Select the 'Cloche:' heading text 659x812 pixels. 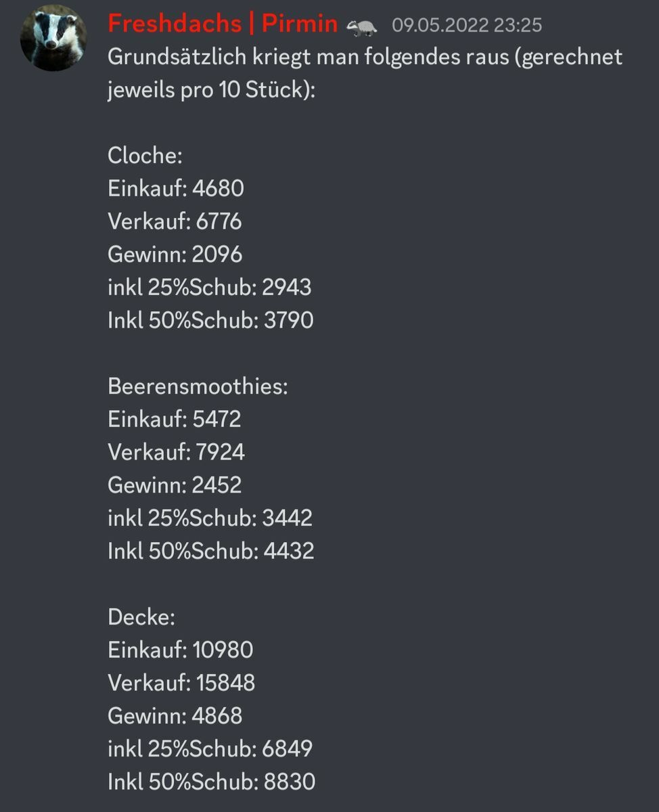(x=145, y=156)
